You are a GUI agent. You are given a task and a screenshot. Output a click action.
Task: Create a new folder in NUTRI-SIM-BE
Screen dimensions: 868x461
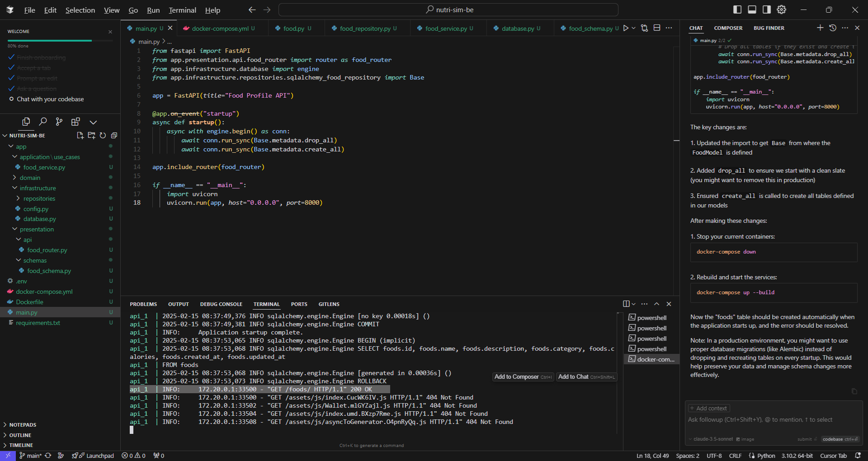pos(91,135)
